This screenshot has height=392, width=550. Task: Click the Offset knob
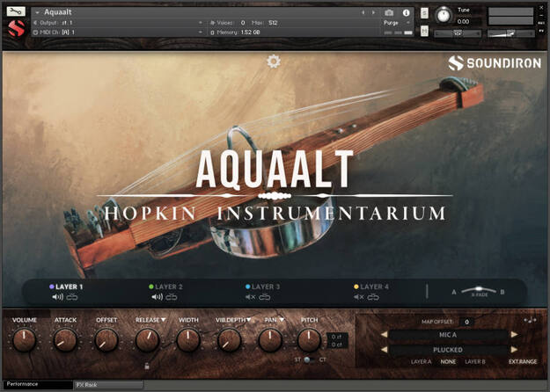pyautogui.click(x=106, y=340)
